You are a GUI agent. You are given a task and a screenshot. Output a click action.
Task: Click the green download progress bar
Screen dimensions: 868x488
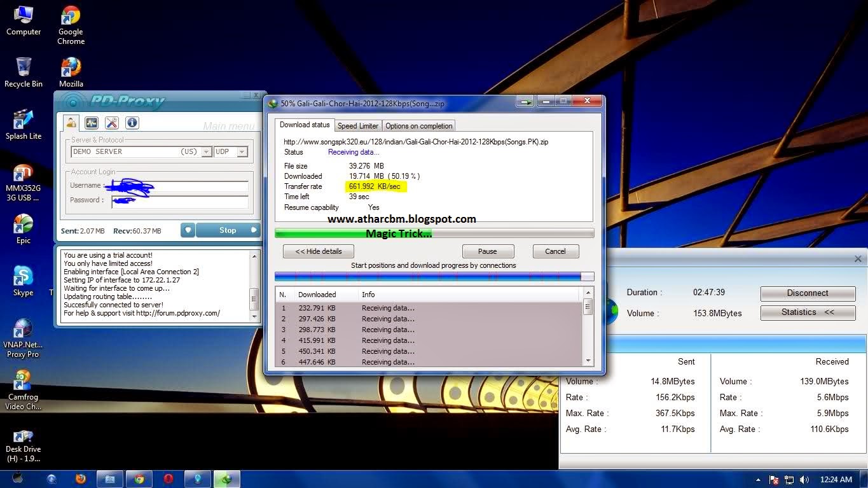(434, 234)
